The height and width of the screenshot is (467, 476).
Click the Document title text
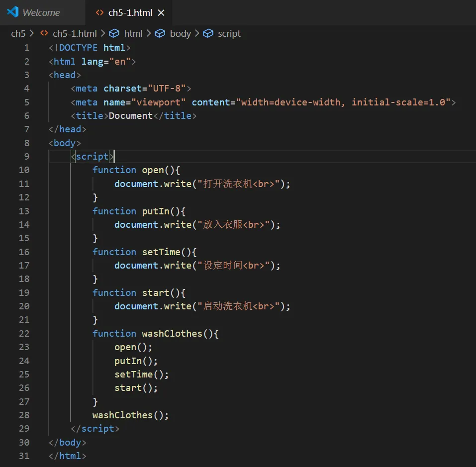[x=130, y=115]
